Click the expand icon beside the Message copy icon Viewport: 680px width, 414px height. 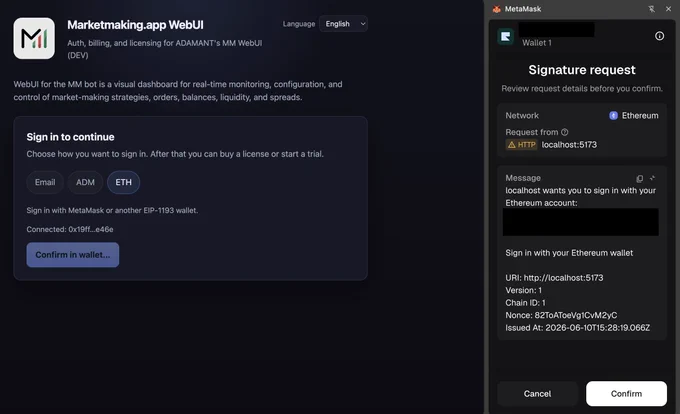click(x=652, y=178)
